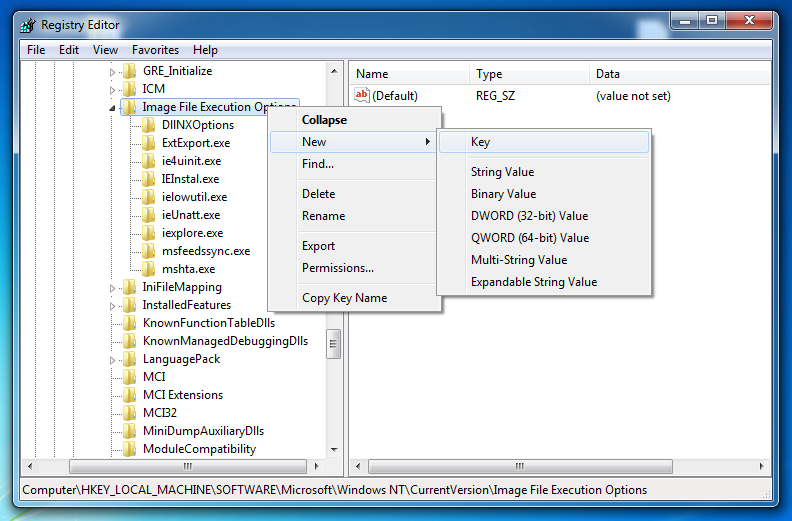Image resolution: width=792 pixels, height=521 pixels.
Task: Create a new Expandable String Value
Action: [x=544, y=282]
